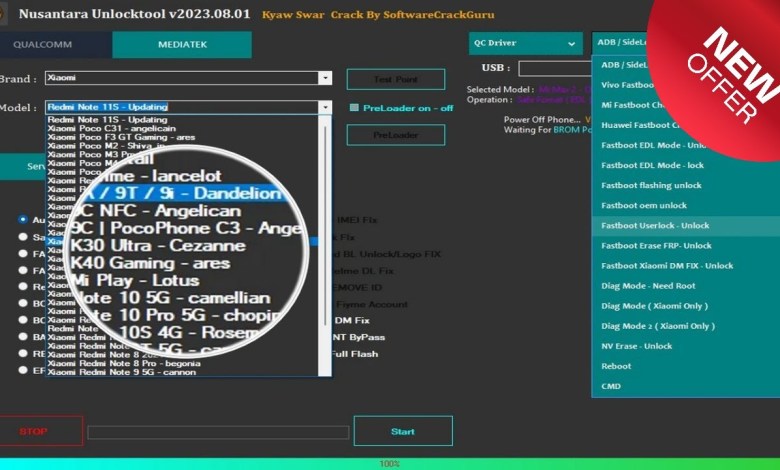Switch to the MEDIATEK tab
Viewport: 780px width, 470px height.
point(181,45)
